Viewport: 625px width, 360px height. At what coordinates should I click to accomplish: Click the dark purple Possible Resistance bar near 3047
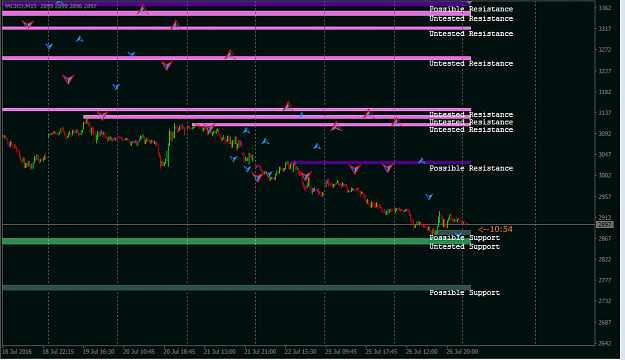coord(382,163)
